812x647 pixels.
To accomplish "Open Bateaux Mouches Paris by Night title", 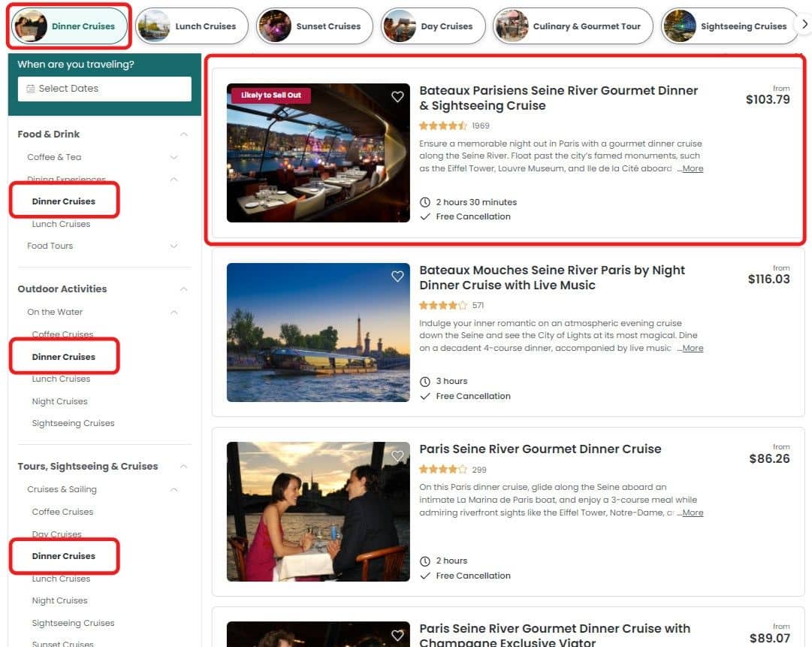I will tap(551, 277).
